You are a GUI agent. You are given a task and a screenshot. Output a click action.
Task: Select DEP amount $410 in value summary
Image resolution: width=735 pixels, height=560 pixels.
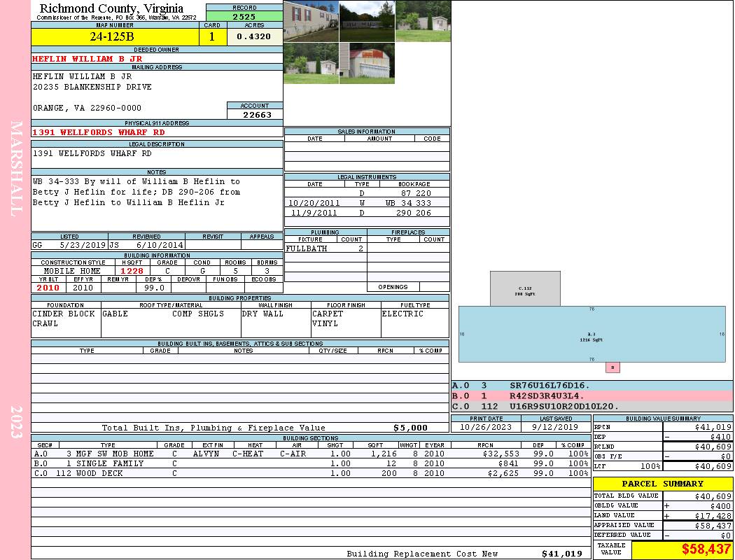pyautogui.click(x=720, y=437)
